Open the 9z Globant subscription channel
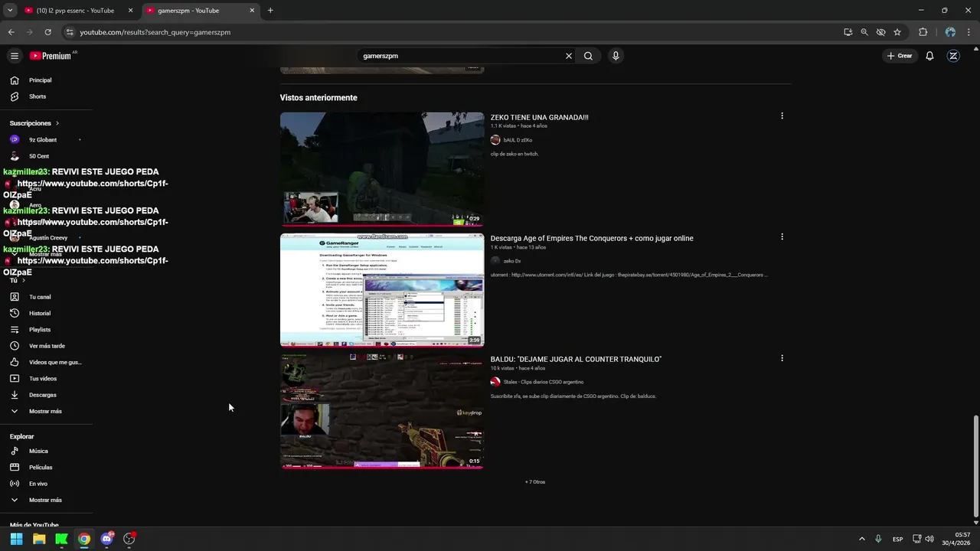This screenshot has width=980, height=551. pyautogui.click(x=46, y=140)
